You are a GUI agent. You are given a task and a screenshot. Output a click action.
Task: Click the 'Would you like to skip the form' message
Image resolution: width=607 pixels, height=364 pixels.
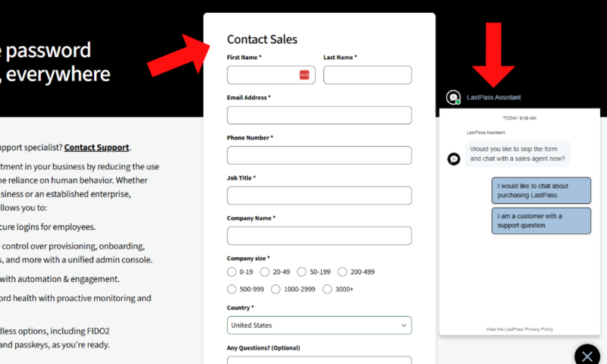517,154
